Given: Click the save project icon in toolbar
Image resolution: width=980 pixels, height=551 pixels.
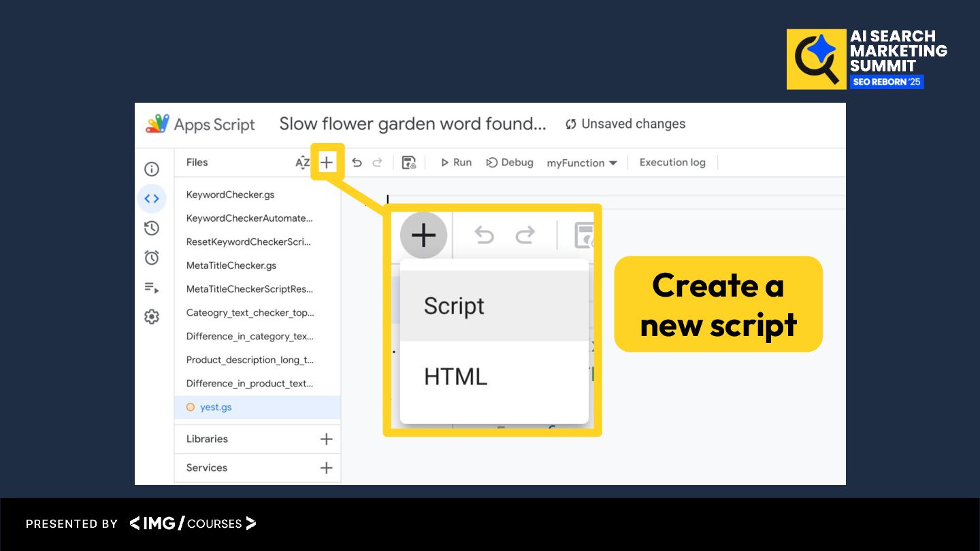Looking at the screenshot, I should [x=408, y=163].
